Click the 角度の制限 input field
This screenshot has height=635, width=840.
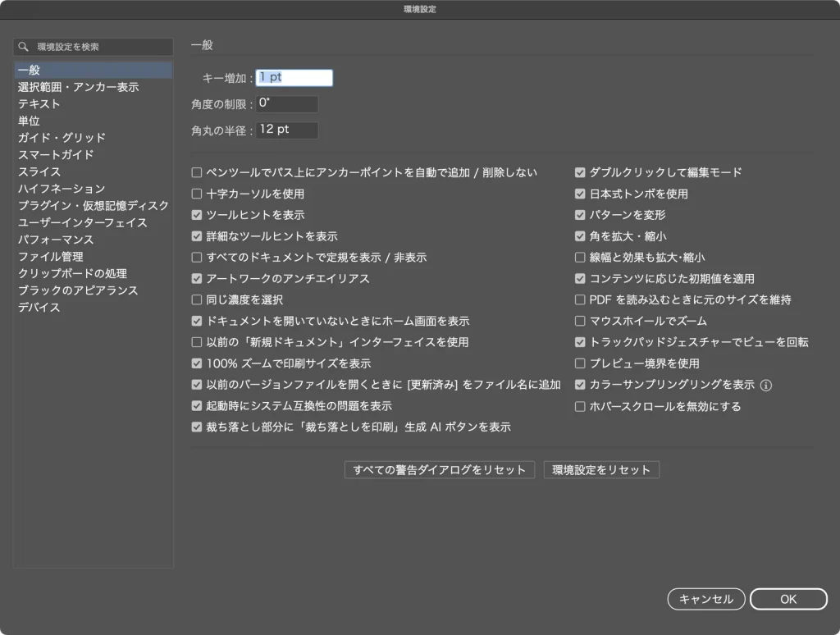coord(287,104)
